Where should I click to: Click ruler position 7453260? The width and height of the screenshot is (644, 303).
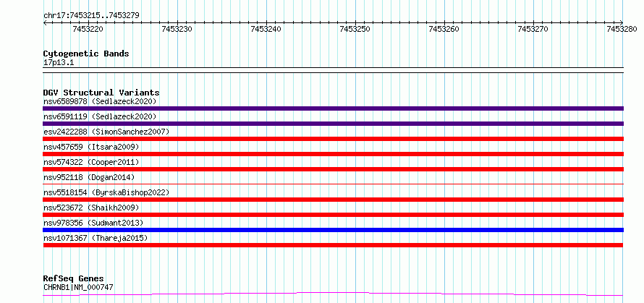444,29
